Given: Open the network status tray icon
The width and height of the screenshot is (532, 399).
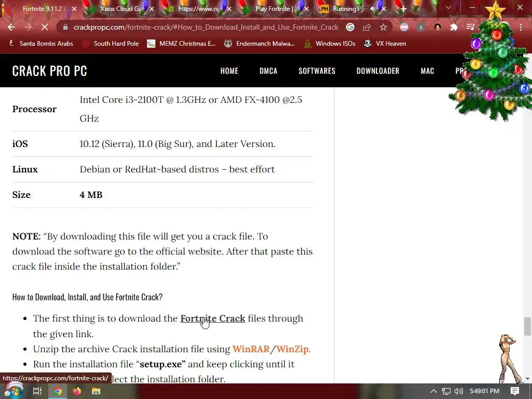Looking at the screenshot, I should pyautogui.click(x=446, y=391).
